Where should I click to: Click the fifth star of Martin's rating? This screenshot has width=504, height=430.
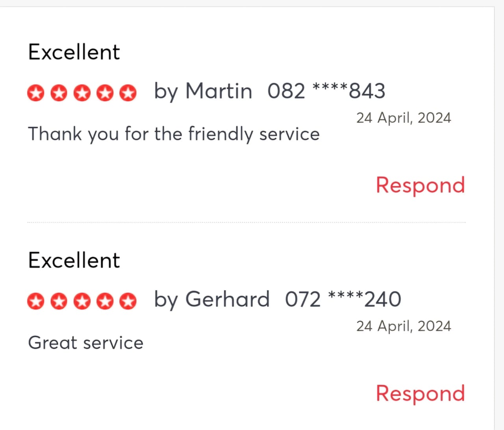tap(128, 93)
